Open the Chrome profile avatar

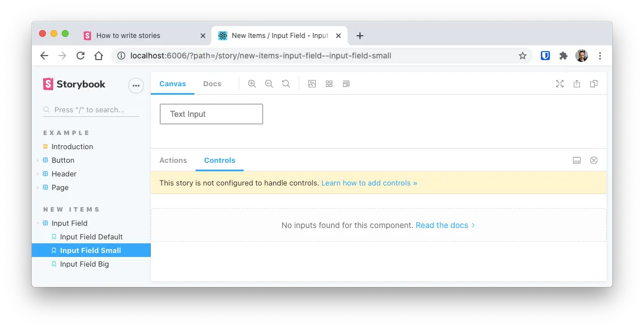[582, 56]
